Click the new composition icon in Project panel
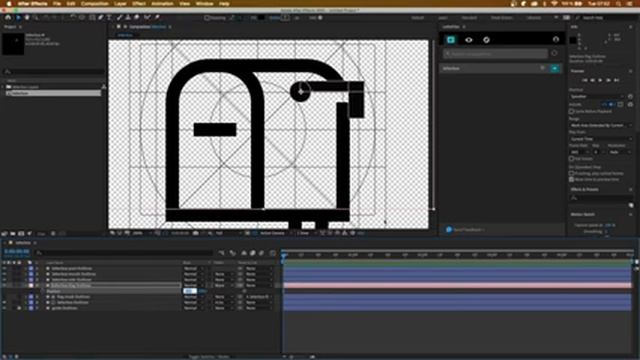This screenshot has width=640, height=360. 21,233
